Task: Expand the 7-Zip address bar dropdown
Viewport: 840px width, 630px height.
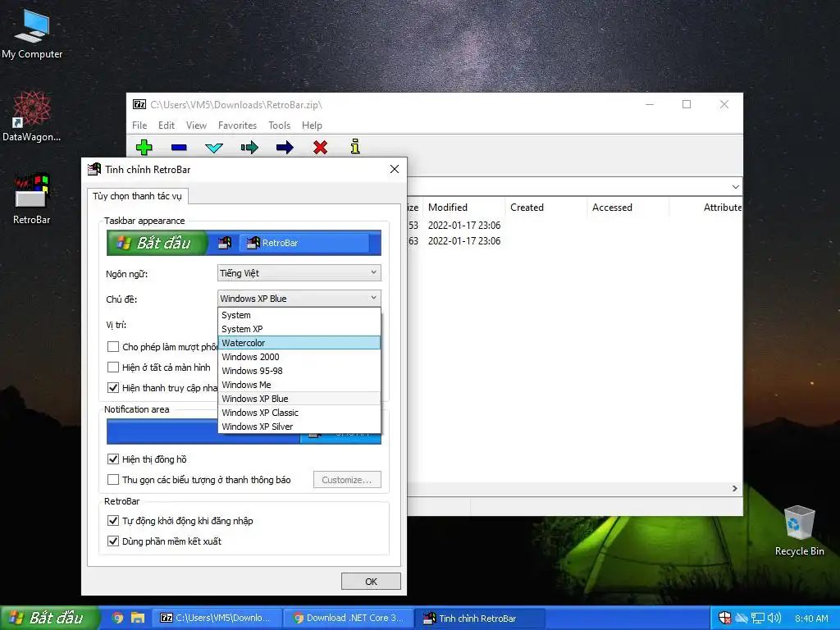Action: pyautogui.click(x=736, y=187)
